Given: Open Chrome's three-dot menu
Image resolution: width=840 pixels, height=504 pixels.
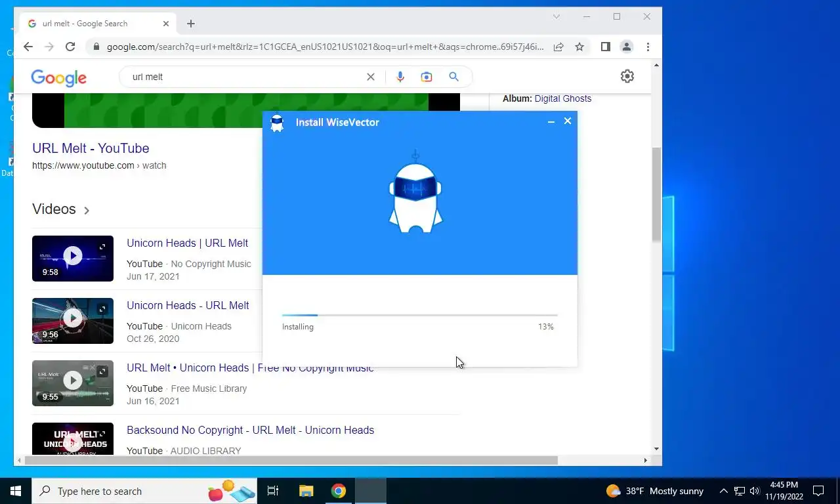Looking at the screenshot, I should click(x=648, y=47).
